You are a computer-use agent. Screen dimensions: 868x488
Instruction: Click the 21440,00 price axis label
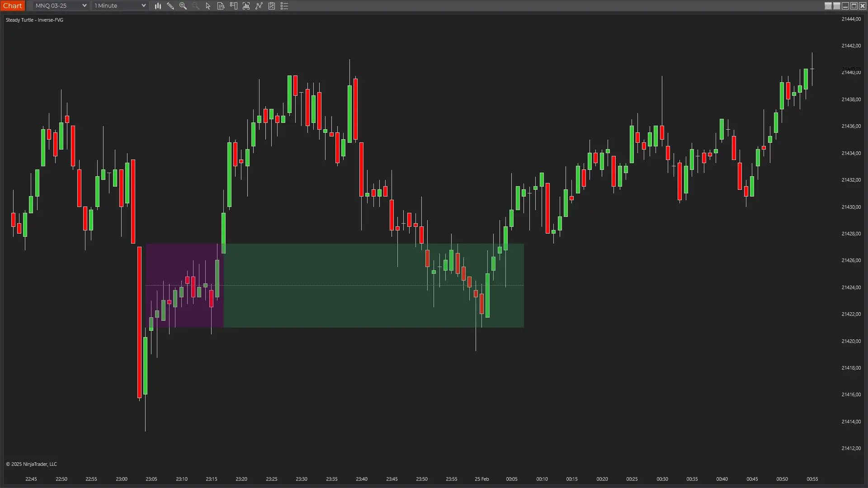tap(851, 72)
